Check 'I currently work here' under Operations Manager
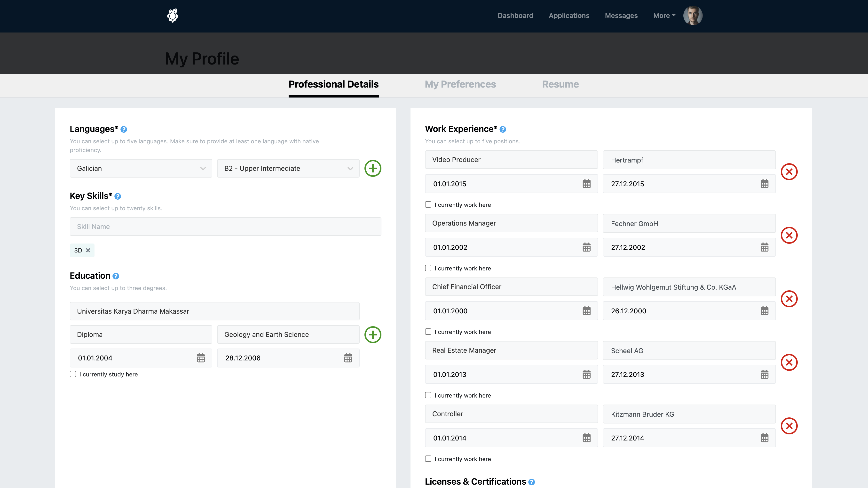This screenshot has width=868, height=488. (x=428, y=268)
